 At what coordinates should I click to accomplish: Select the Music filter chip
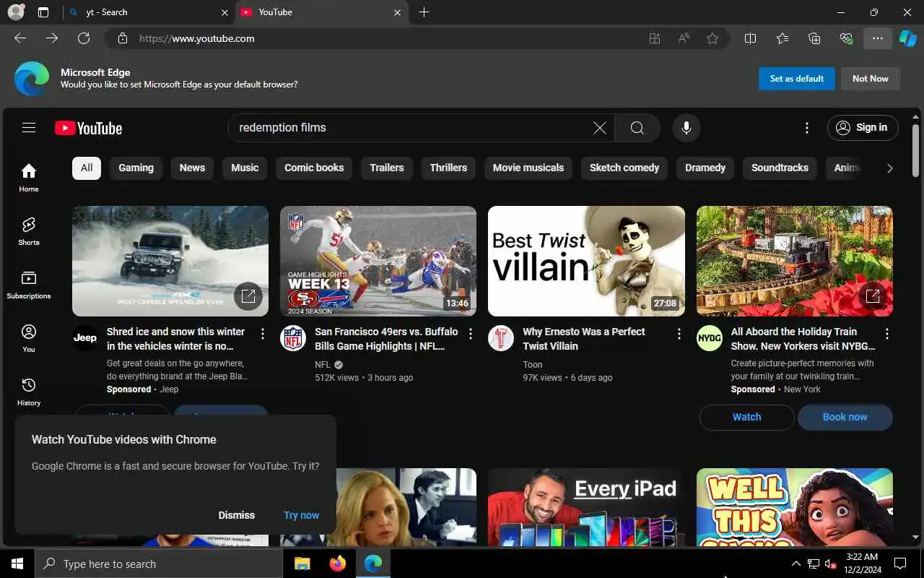tap(245, 168)
